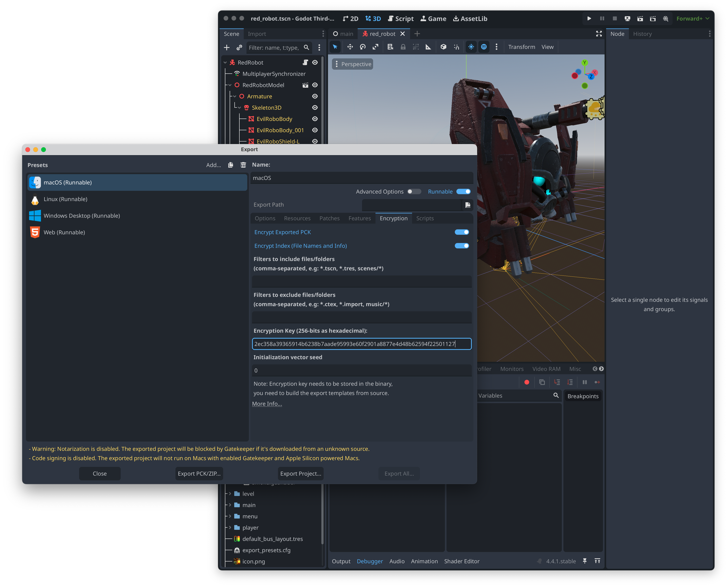
Task: Click the Initialization vector seed field
Action: click(362, 371)
